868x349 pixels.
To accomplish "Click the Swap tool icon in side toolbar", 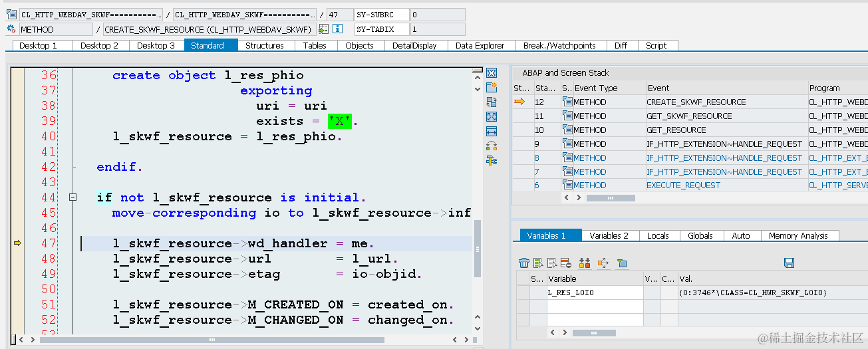I will click(x=492, y=146).
